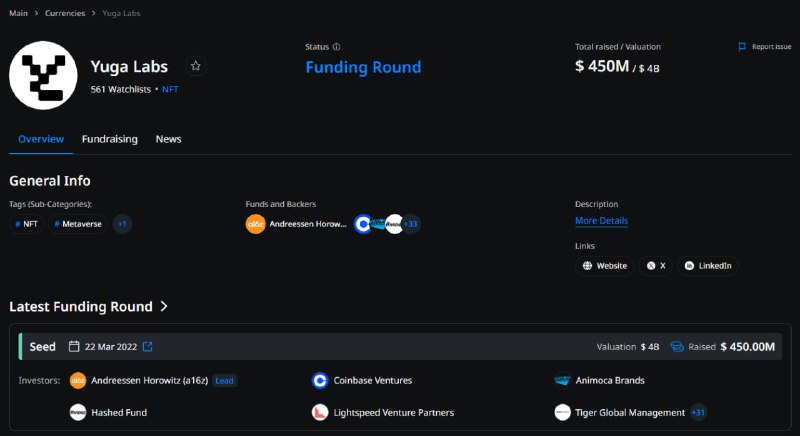The image size is (800, 436).
Task: Open the Tiger Global Management logo
Action: [562, 413]
